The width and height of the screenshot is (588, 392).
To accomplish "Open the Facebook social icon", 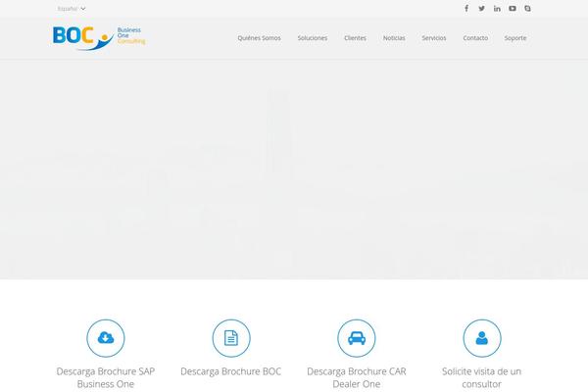I will [466, 8].
